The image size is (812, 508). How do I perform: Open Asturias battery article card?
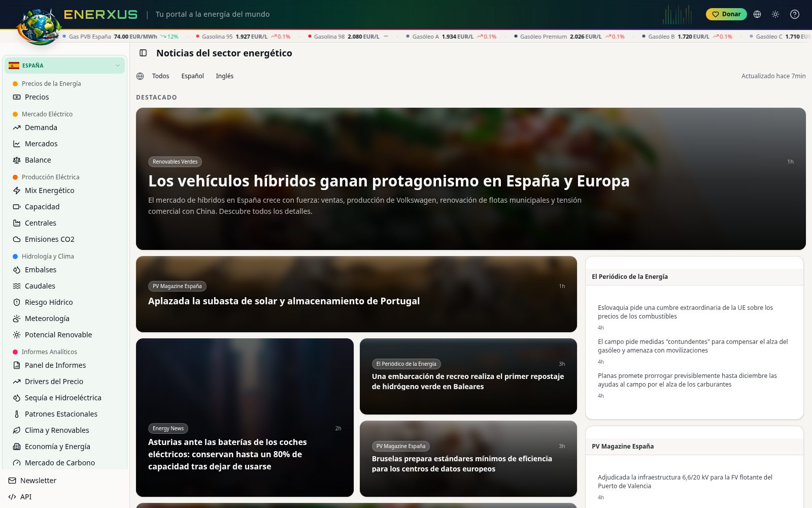click(245, 418)
